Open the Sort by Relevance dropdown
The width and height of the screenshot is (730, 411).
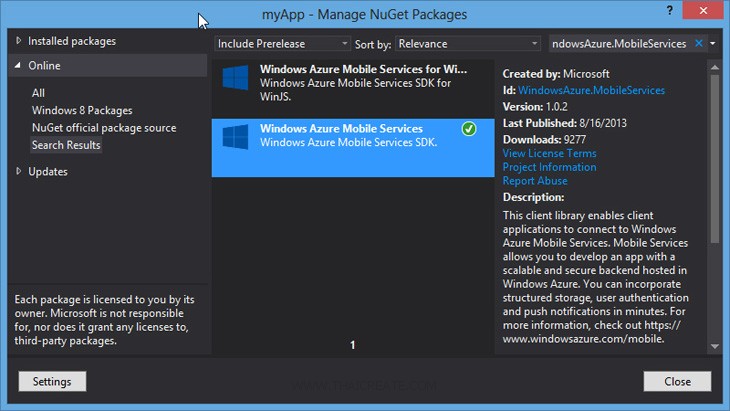pos(468,44)
